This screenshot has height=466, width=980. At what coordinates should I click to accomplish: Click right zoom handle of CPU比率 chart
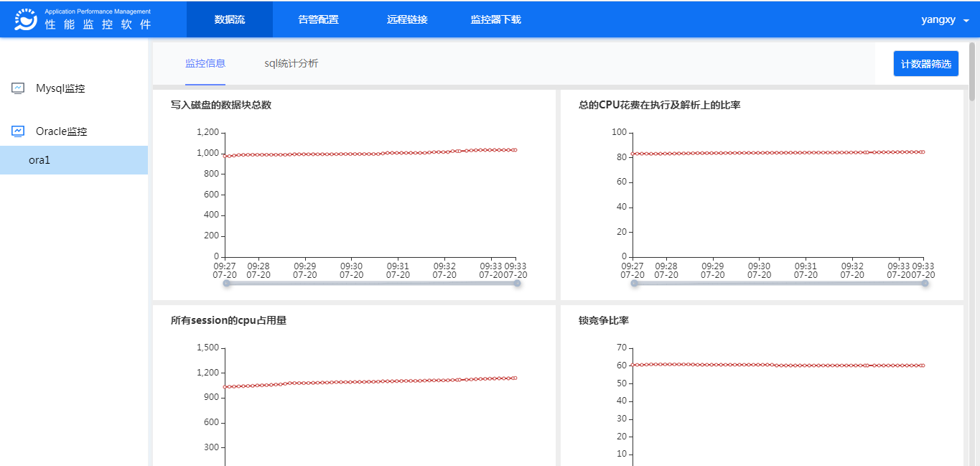925,284
